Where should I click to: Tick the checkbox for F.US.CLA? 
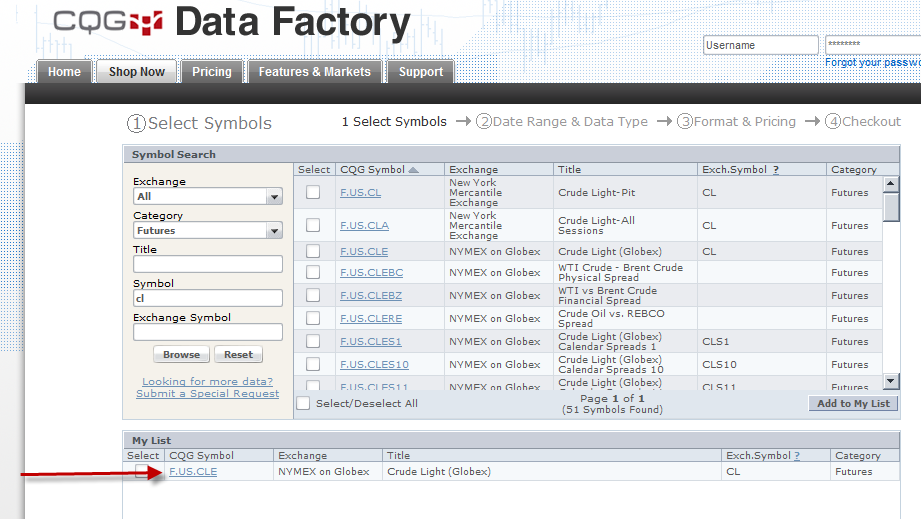[x=313, y=225]
